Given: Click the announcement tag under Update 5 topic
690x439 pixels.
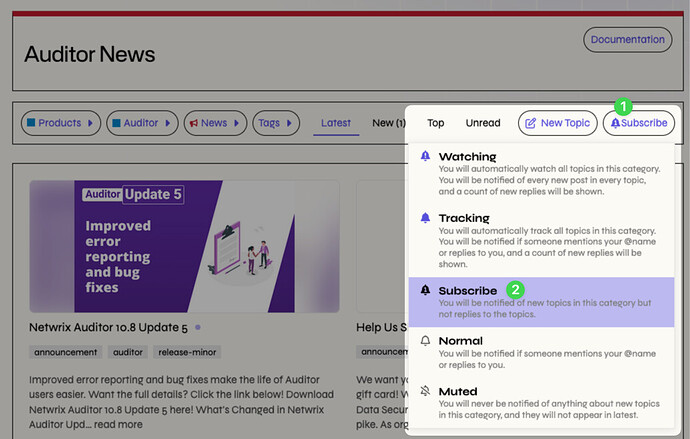Looking at the screenshot, I should tap(66, 352).
